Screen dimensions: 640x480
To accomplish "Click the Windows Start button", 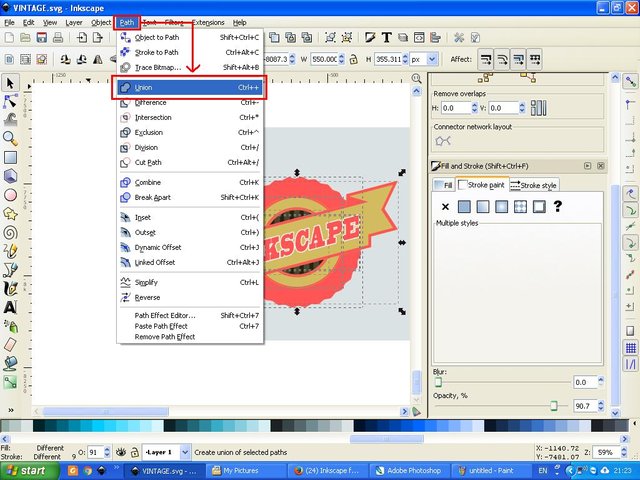I will click(x=28, y=471).
